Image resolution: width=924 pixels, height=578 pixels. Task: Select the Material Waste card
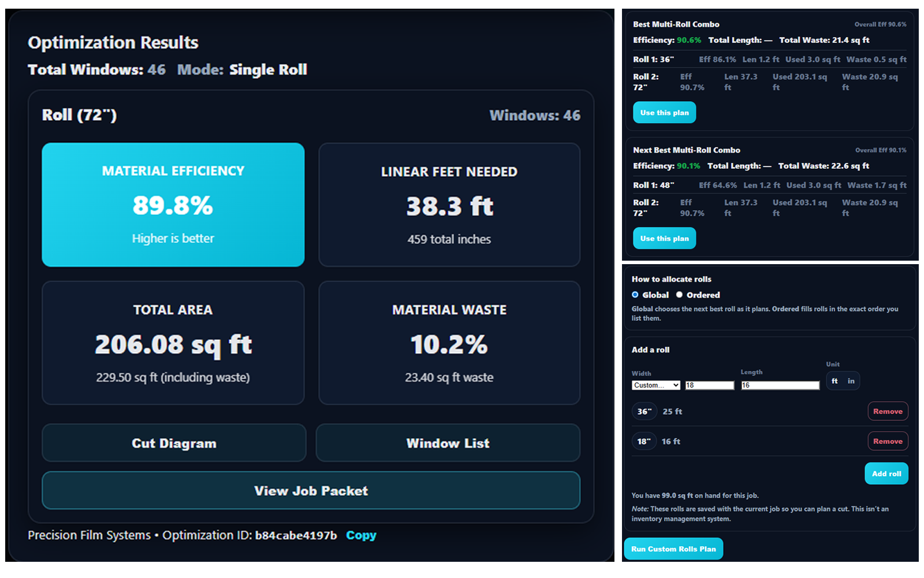click(449, 343)
